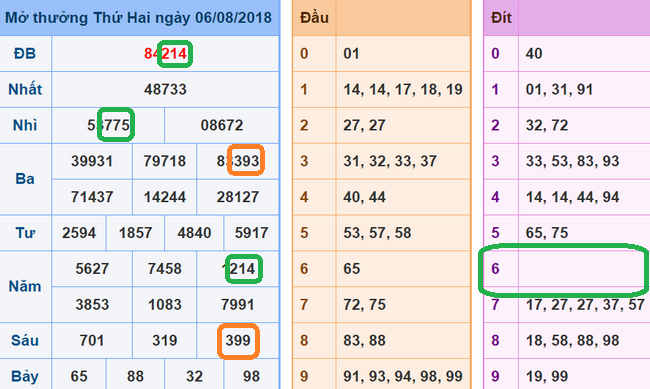650x389 pixels.
Task: Click the Năm prize number 5627
Action: pos(92,269)
